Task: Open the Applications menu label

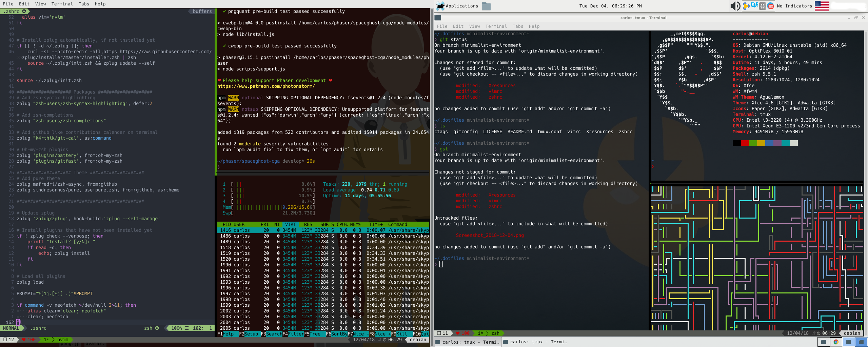Action: (462, 6)
